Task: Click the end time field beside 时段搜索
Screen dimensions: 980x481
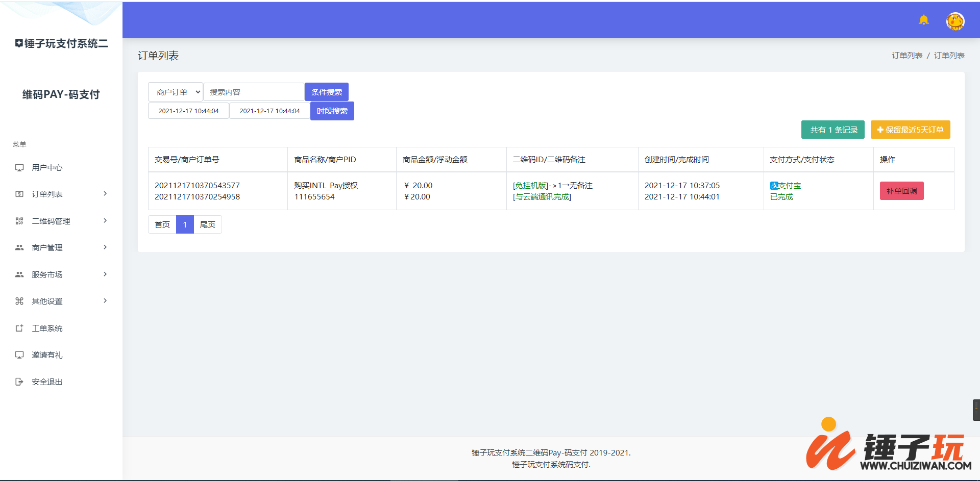Action: point(269,111)
